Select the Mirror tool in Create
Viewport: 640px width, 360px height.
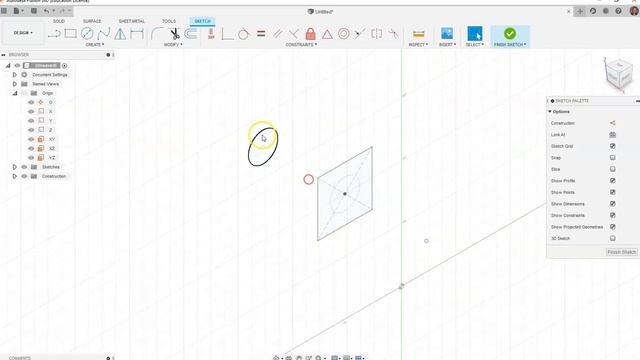click(120, 33)
